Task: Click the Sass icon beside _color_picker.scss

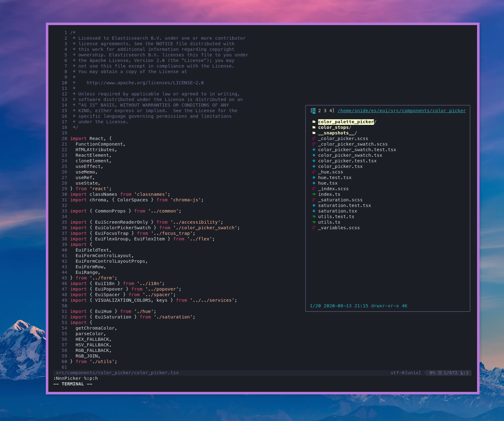Action: point(314,138)
